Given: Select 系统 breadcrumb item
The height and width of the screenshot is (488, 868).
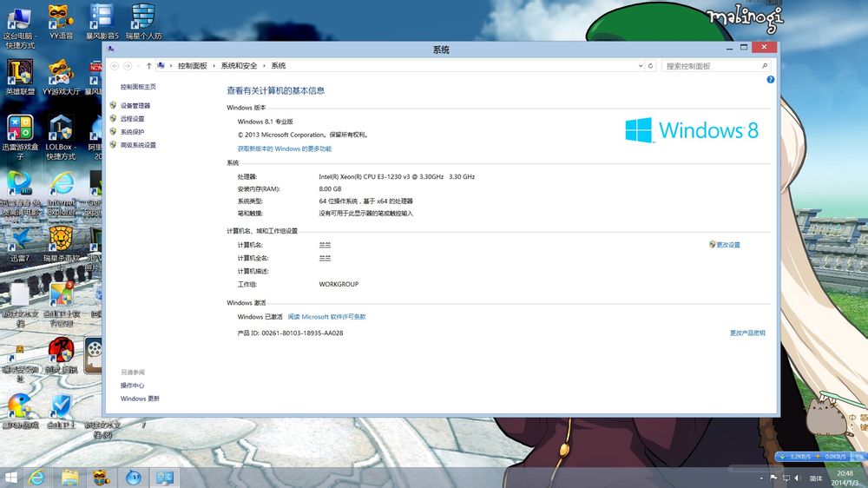Looking at the screenshot, I should click(279, 66).
